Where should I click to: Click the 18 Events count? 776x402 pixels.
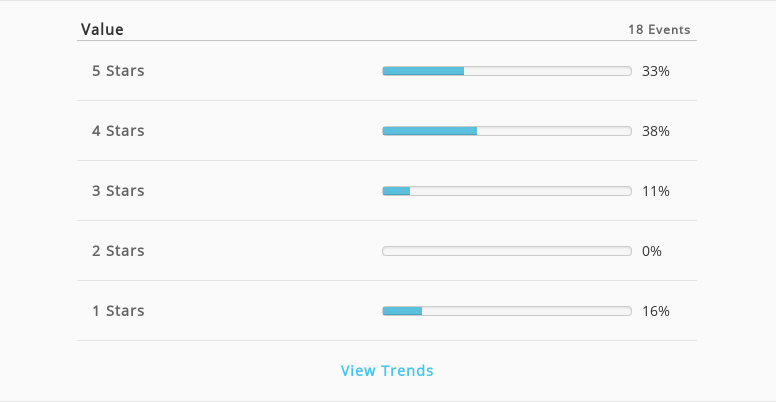click(659, 30)
